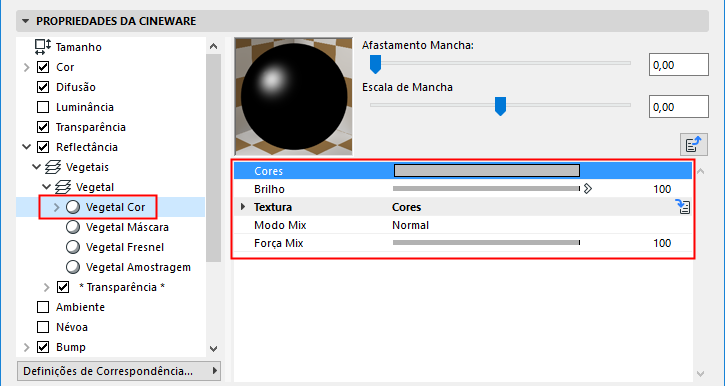
Task: Click the Vegetal Fresnel sphere icon
Action: point(73,247)
